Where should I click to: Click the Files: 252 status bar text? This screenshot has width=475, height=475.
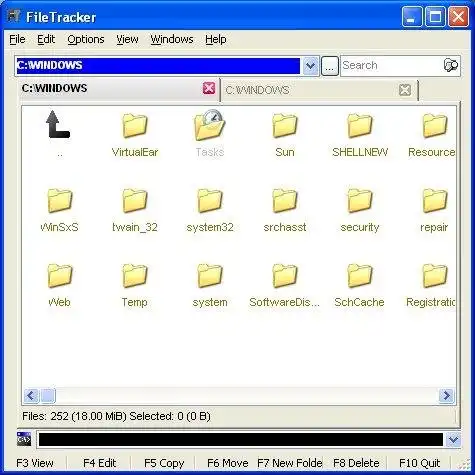point(116,416)
